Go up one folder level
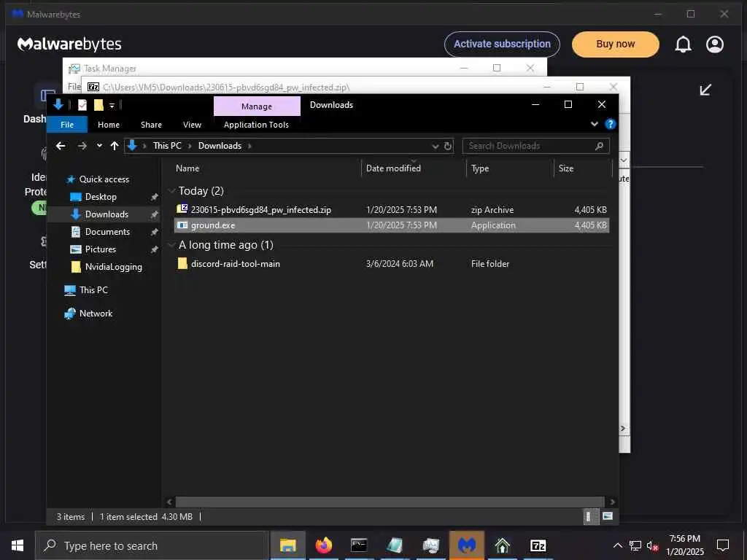Viewport: 747px width, 560px height. click(x=115, y=146)
